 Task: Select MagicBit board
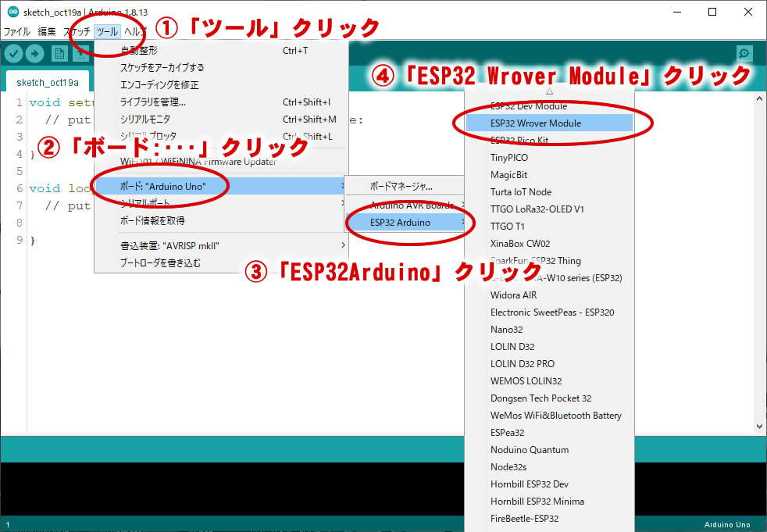coord(549,175)
